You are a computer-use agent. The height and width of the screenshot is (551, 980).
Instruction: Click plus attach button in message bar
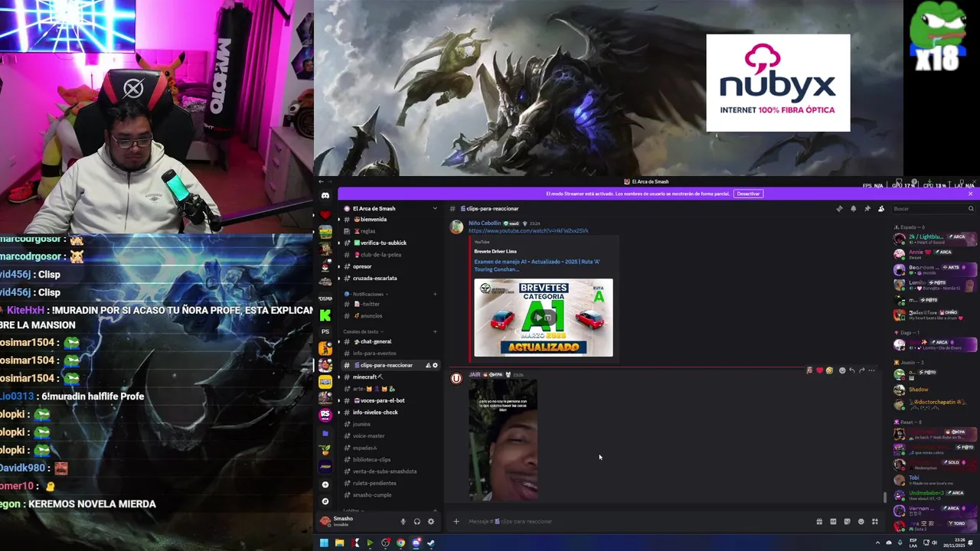tap(456, 521)
